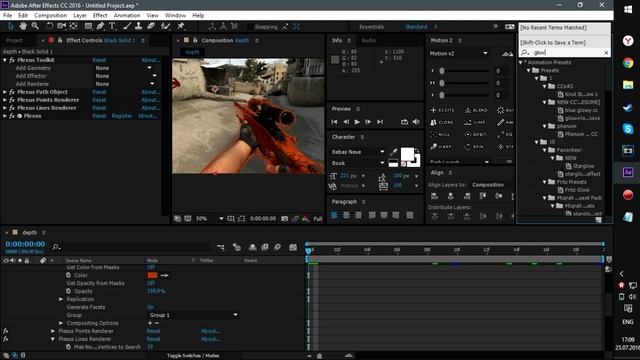The height and width of the screenshot is (360, 640).
Task: Open the Effect menu
Action: (100, 16)
